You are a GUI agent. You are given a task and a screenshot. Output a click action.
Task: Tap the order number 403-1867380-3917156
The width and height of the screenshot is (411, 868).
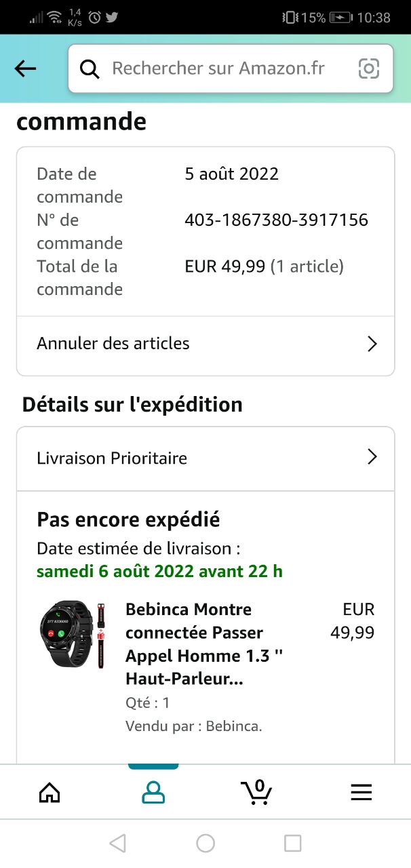[276, 220]
